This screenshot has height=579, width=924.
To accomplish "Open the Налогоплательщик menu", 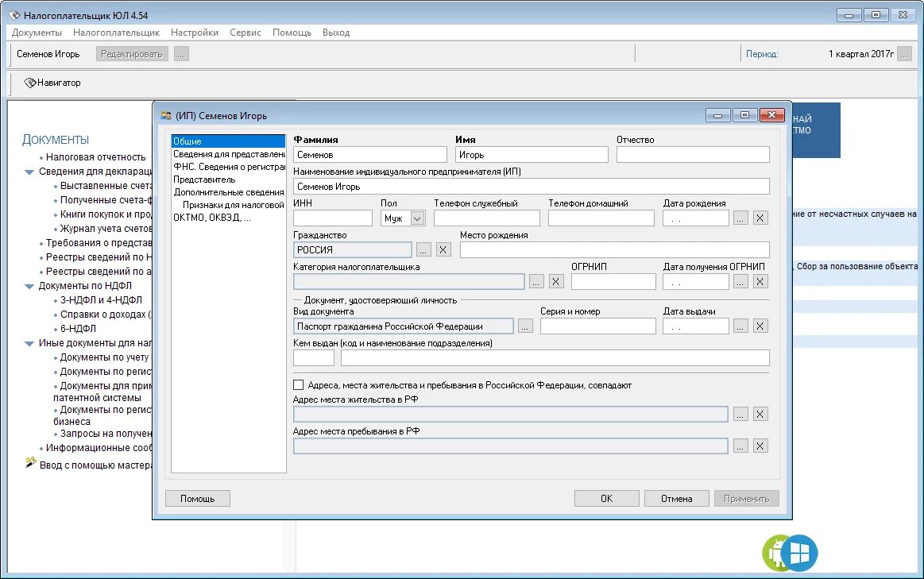I will [x=116, y=33].
